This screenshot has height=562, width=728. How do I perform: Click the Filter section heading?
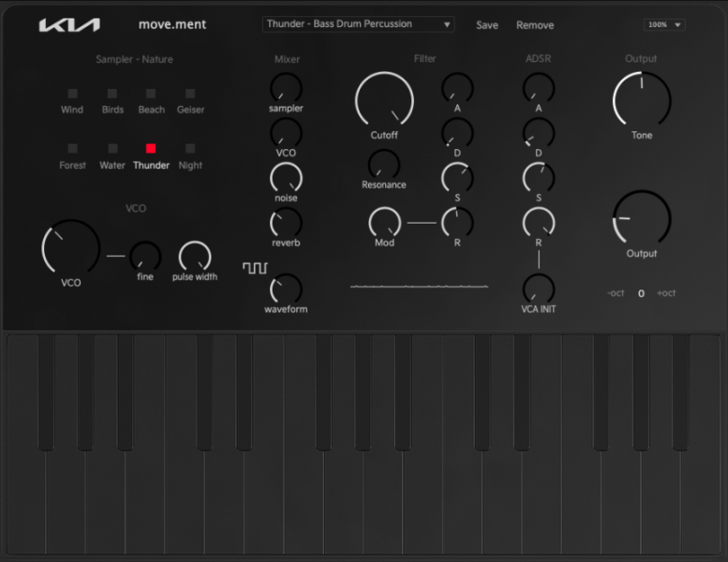424,58
